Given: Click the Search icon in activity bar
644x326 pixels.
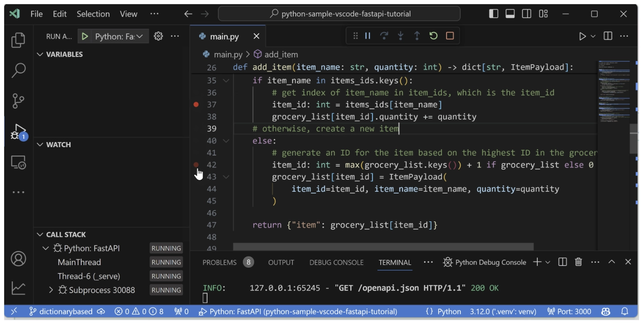Looking at the screenshot, I should click(18, 70).
